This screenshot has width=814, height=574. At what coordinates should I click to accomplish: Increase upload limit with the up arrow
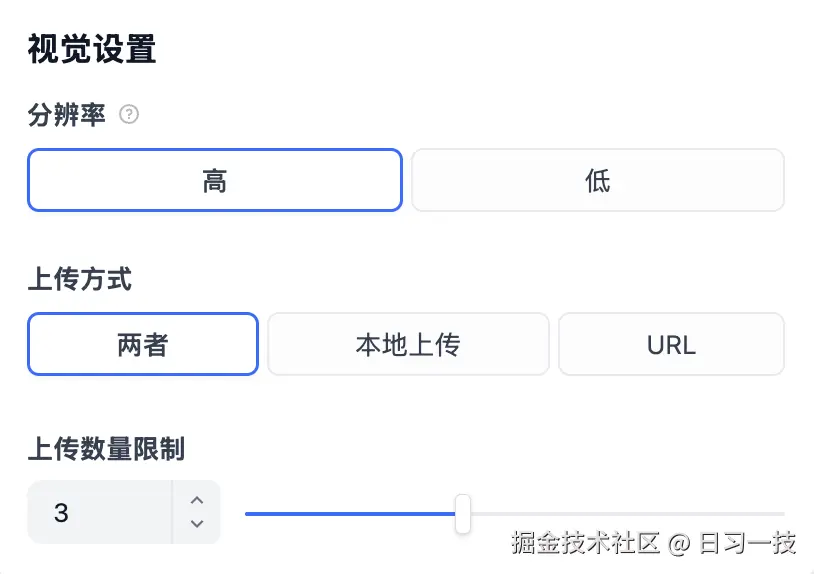[197, 501]
